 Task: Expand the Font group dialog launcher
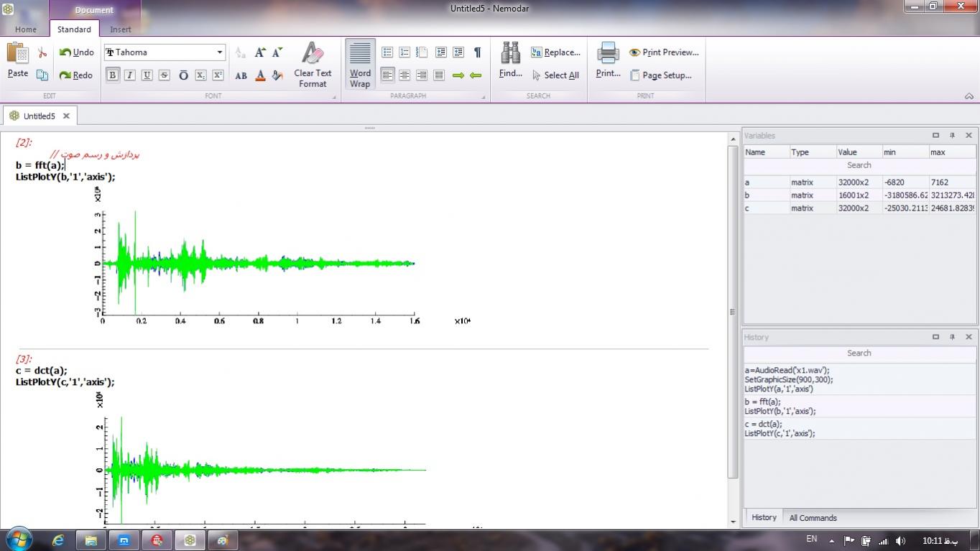(334, 97)
